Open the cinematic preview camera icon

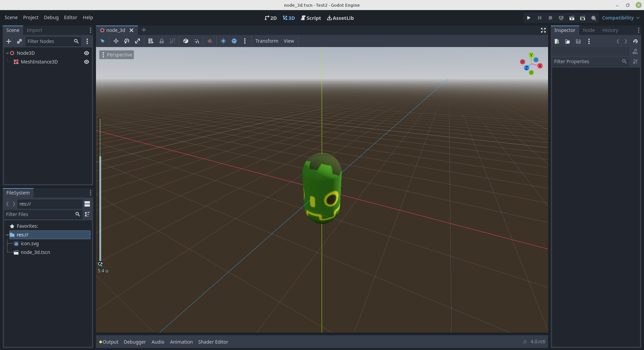[210, 41]
